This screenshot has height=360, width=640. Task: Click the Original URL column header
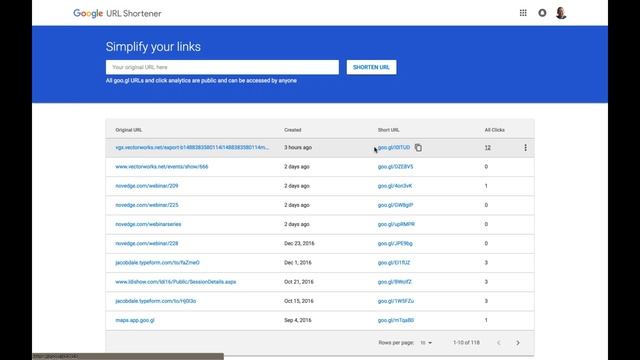[129, 130]
